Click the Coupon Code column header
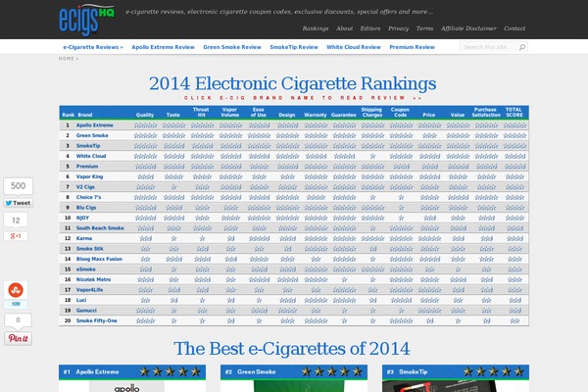This screenshot has height=392, width=588. pos(401,112)
